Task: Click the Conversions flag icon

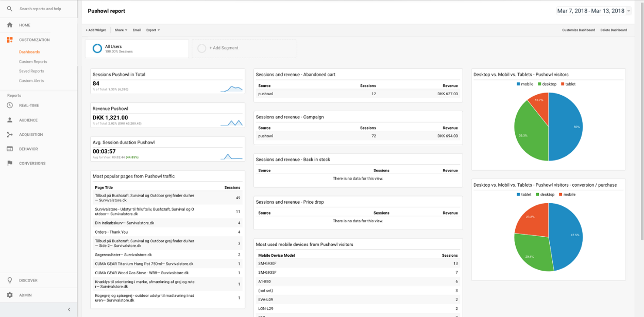Action: click(9, 163)
